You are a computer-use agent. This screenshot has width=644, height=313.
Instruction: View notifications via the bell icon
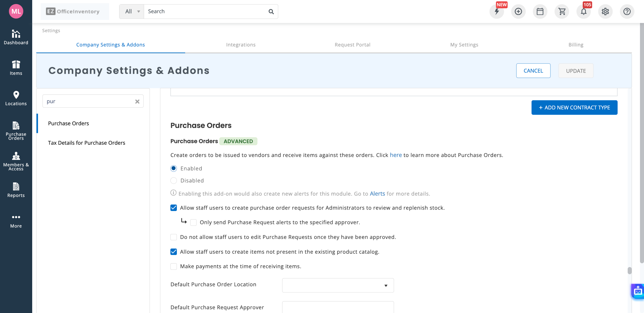[x=583, y=12]
